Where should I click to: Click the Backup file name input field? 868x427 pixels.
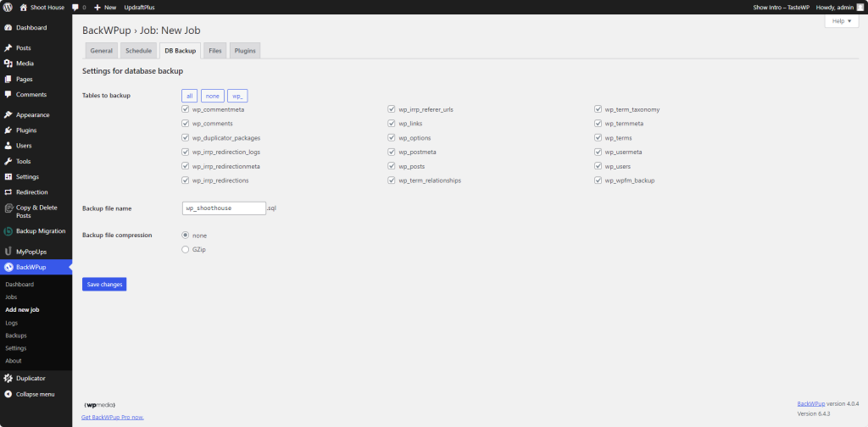[x=224, y=208]
